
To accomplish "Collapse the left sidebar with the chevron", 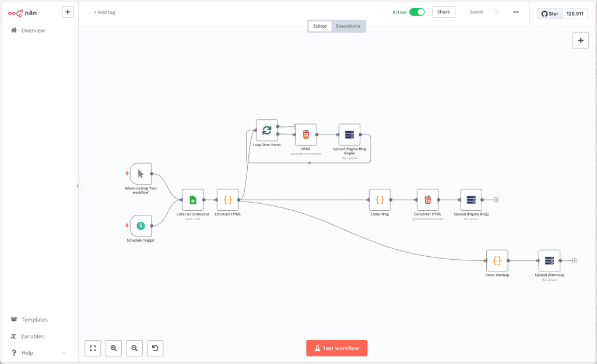I will pyautogui.click(x=78, y=186).
